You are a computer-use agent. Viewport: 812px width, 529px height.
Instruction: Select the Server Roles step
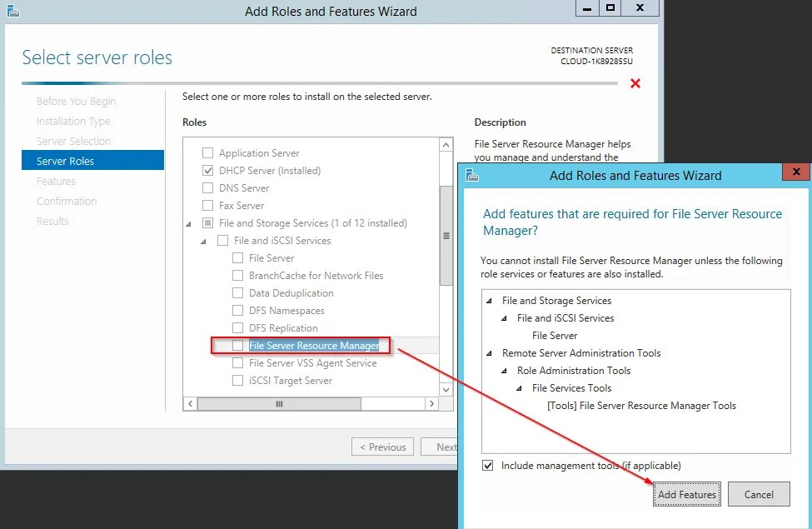[92, 161]
